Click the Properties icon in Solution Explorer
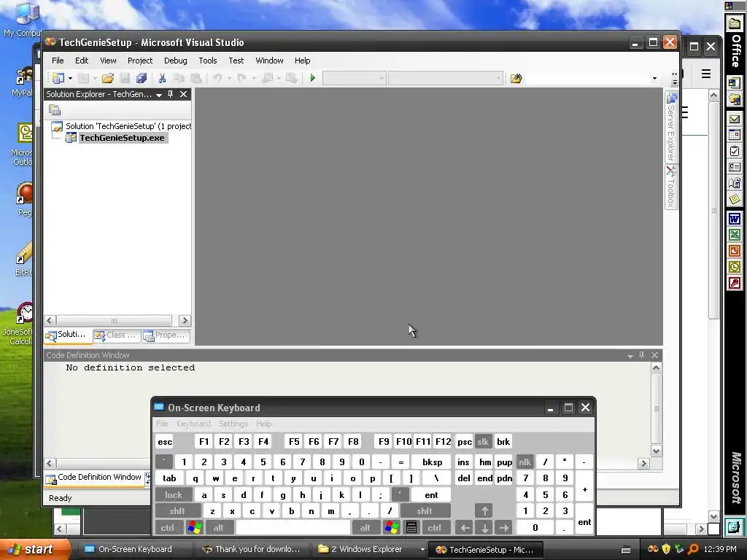This screenshot has width=747, height=560. pyautogui.click(x=55, y=110)
